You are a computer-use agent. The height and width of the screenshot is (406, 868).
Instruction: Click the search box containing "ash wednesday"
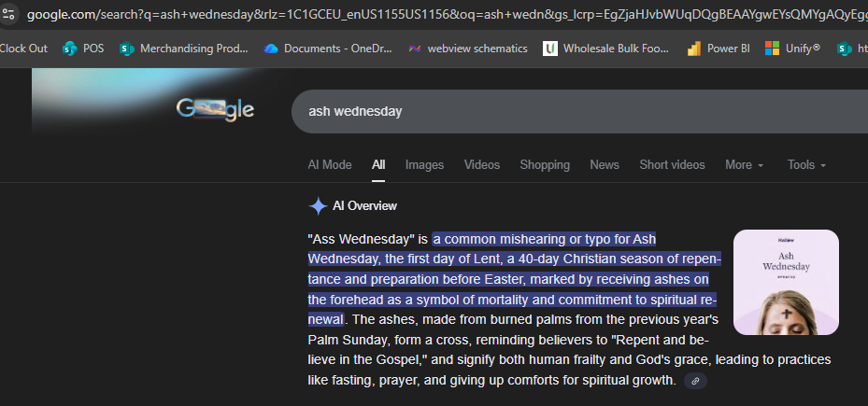pos(561,111)
